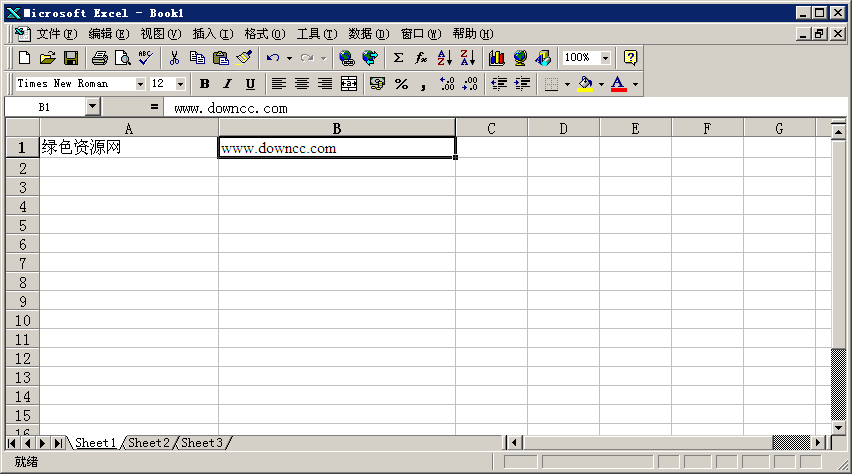Save the workbook with the floppy icon
The height and width of the screenshot is (474, 852).
[71, 58]
